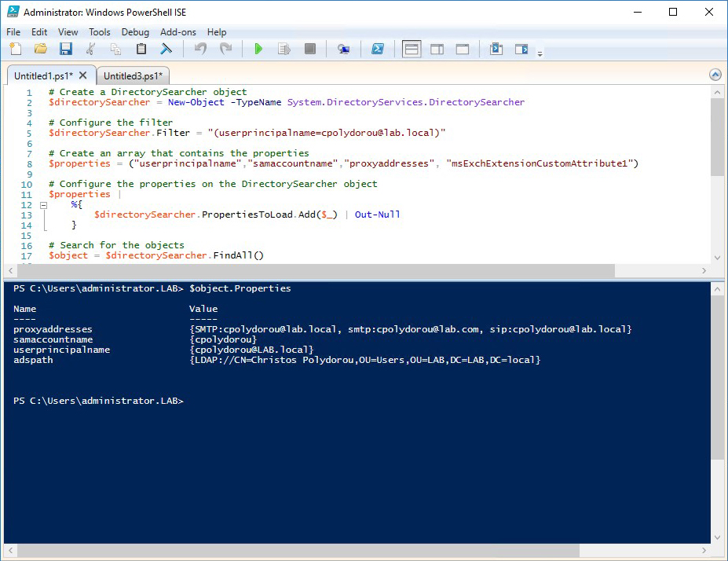728x561 pixels.
Task: Click FindAll() on line 17
Action: tap(238, 255)
